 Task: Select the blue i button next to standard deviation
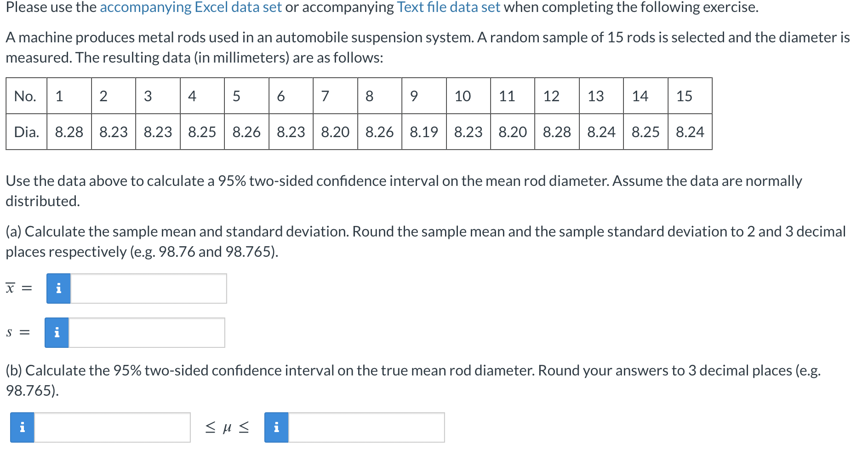coord(57,332)
